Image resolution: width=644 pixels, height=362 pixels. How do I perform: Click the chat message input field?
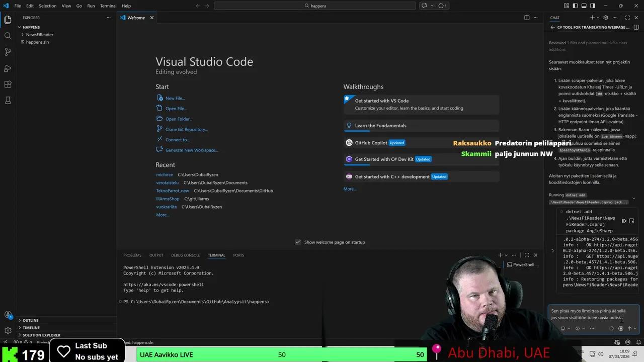(x=593, y=314)
